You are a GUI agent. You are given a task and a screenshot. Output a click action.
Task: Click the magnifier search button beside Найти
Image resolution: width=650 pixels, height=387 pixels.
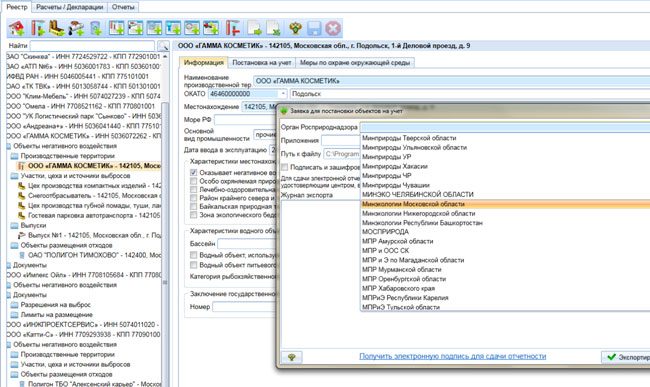pos(164,46)
